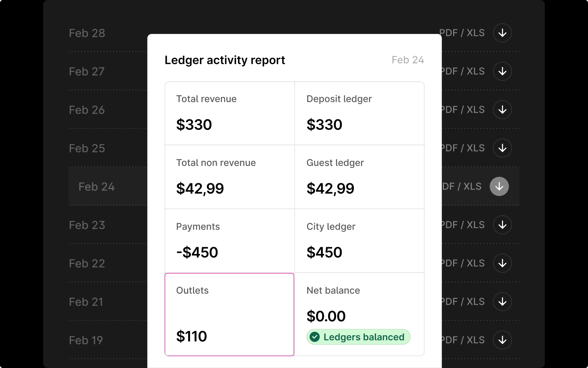Open the Feb 24 list entry
Viewport: 588px width, 368px height.
point(97,187)
